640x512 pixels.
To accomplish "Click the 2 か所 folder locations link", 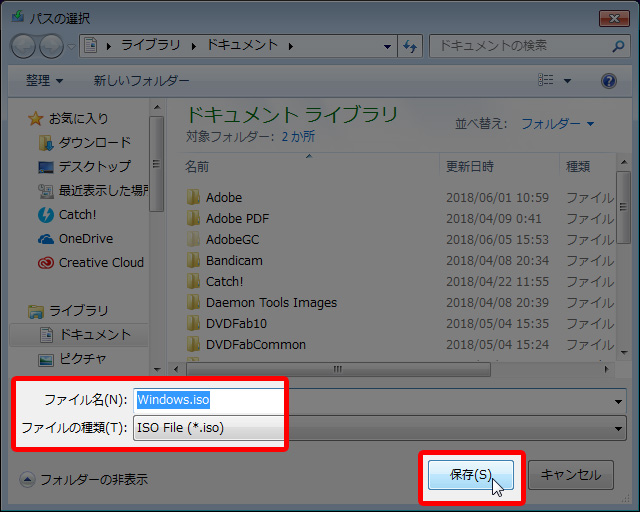I will [297, 136].
